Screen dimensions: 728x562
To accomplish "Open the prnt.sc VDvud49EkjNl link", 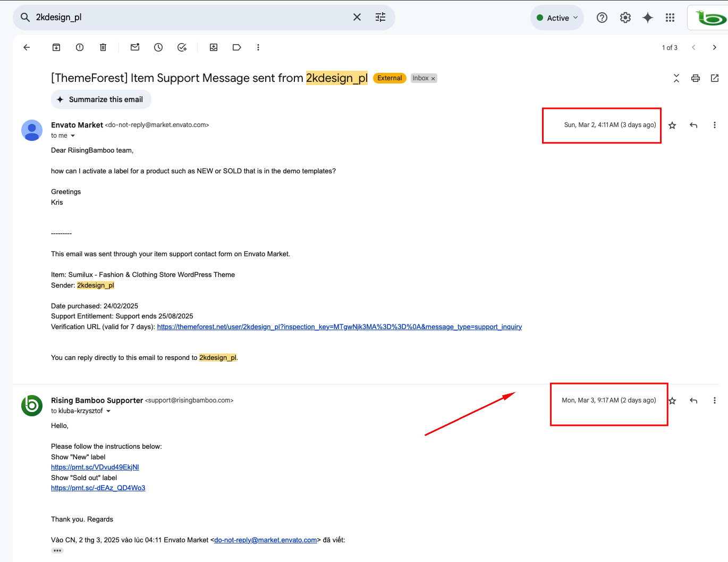I will point(95,467).
